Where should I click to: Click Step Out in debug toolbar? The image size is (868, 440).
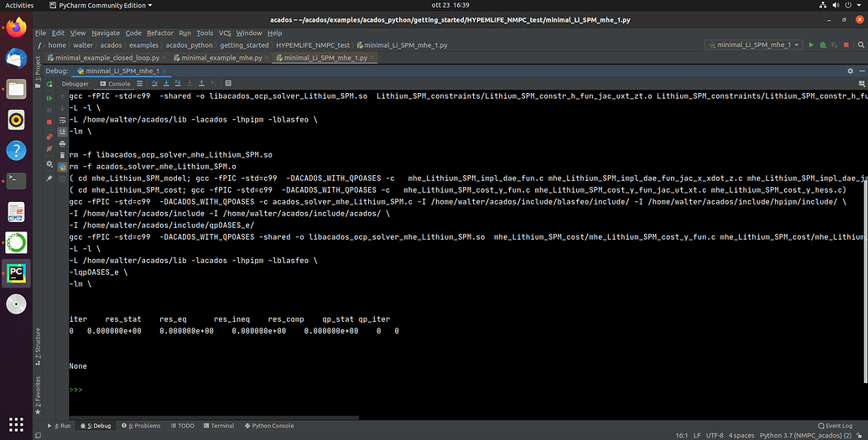tap(201, 84)
